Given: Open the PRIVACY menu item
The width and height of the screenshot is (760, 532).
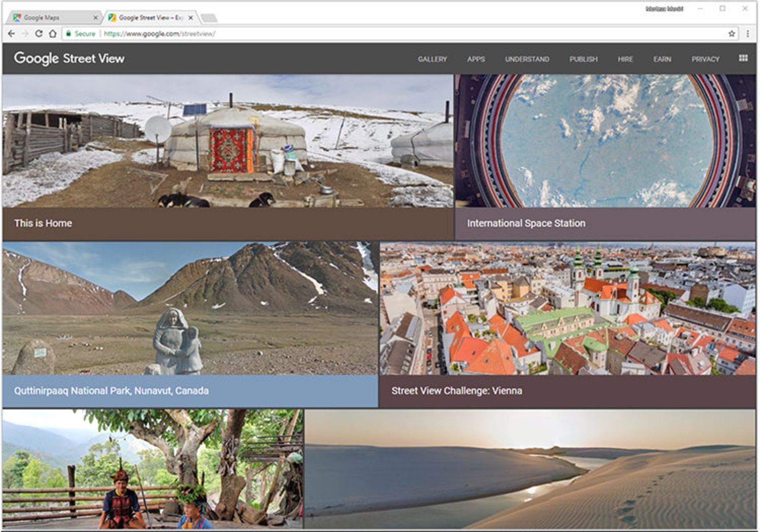Looking at the screenshot, I should 705,59.
